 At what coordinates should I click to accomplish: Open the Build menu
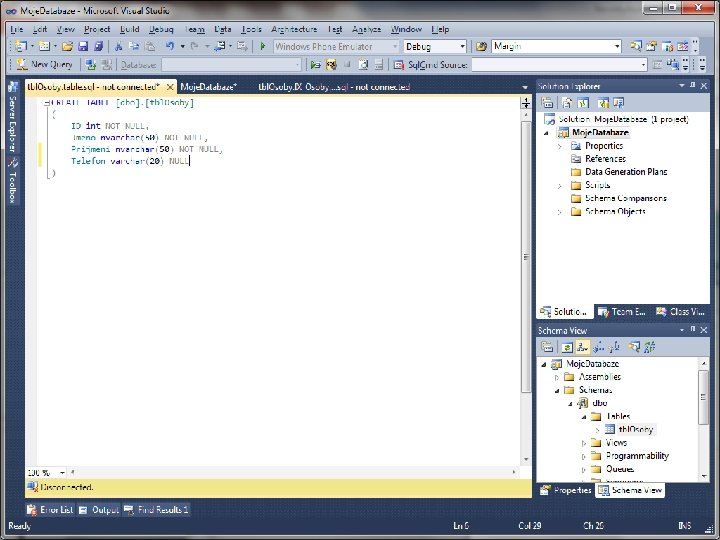[x=129, y=29]
